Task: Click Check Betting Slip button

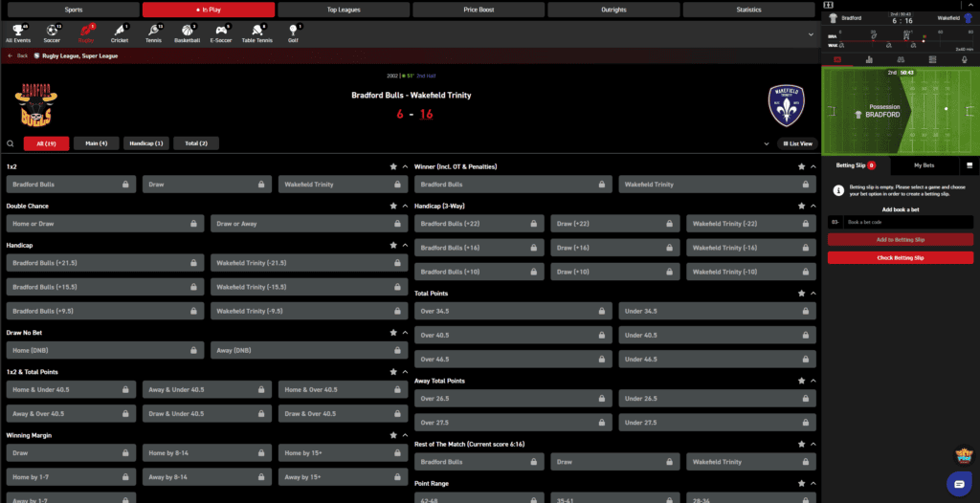Action: 900,257
